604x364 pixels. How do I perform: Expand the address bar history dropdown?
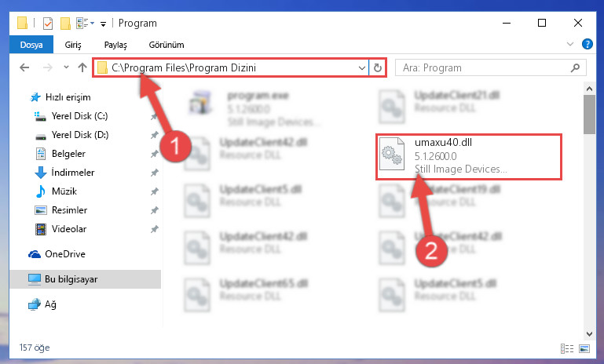(362, 68)
